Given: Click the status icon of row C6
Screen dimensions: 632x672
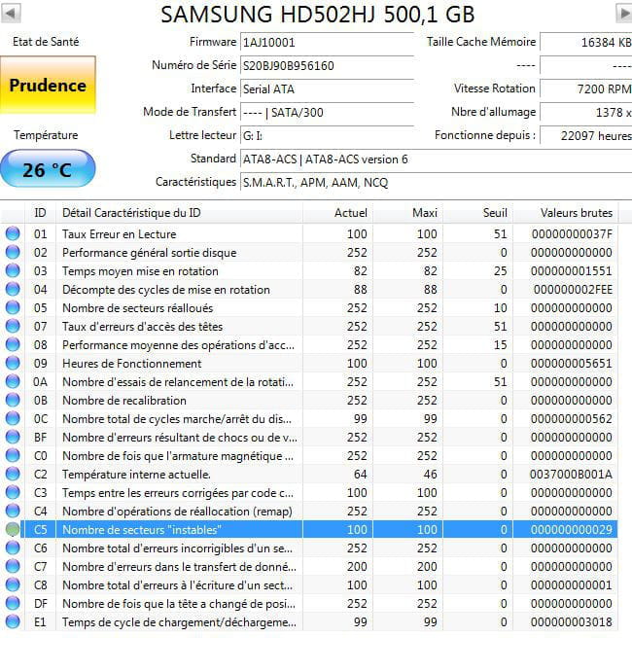Looking at the screenshot, I should pos(13,548).
